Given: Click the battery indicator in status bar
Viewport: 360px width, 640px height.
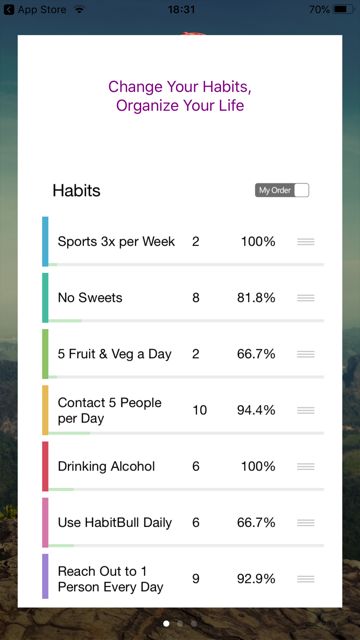Looking at the screenshot, I should click(x=345, y=9).
